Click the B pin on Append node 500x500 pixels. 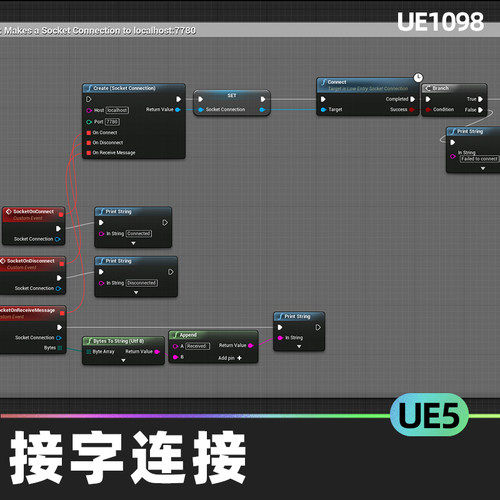point(175,357)
